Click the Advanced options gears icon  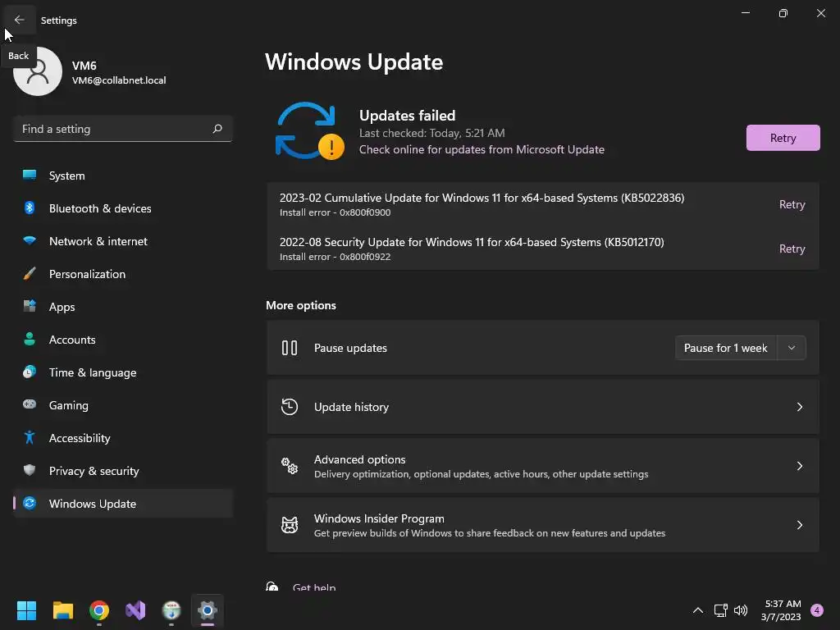[290, 466]
